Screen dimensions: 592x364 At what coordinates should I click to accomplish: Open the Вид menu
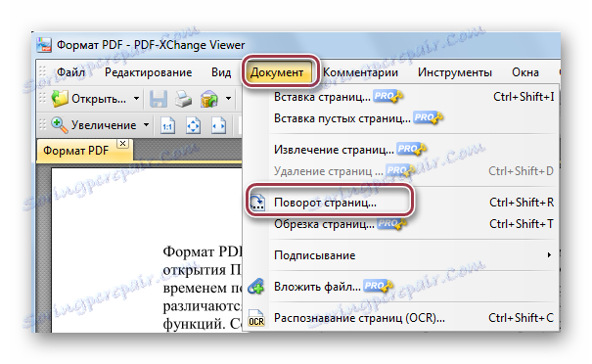221,72
